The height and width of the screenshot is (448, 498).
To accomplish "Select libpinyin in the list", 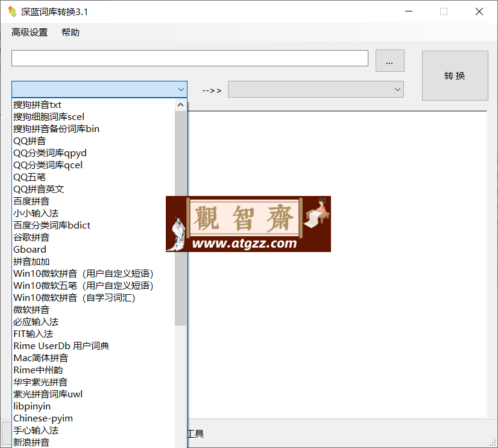I will pos(93,406).
